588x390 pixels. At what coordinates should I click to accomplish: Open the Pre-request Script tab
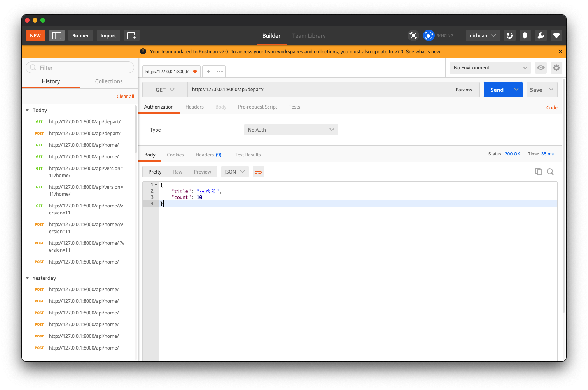pos(257,107)
